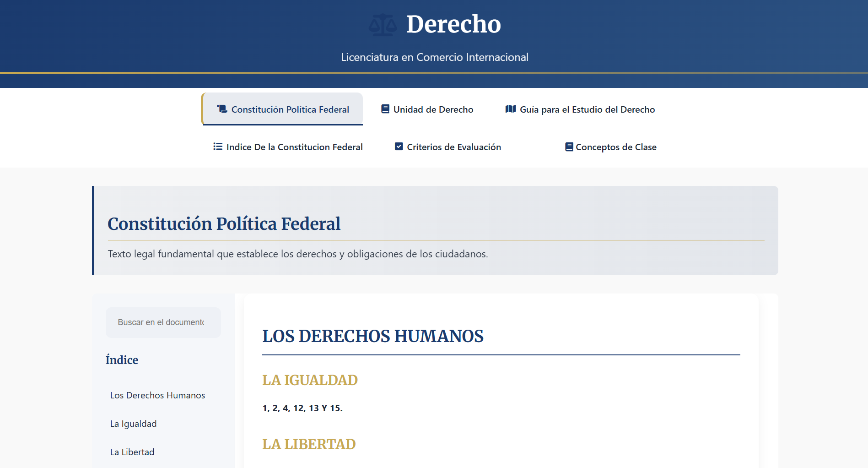This screenshot has width=868, height=468.
Task: Click the bookmark icon beside Constitución Política Federal
Action: pos(221,109)
